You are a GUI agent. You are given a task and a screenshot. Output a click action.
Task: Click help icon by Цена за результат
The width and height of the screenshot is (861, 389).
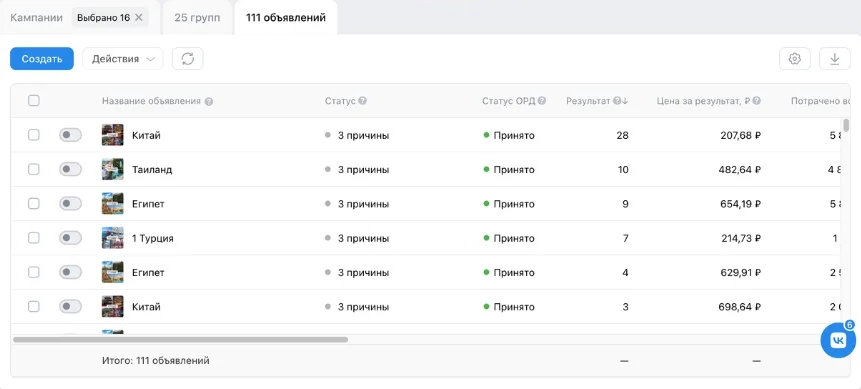(757, 101)
